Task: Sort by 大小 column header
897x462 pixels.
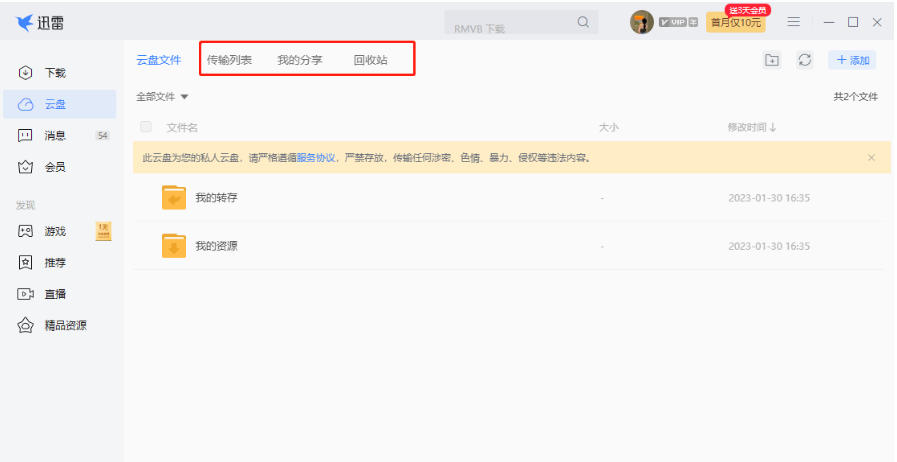Action: [x=608, y=128]
